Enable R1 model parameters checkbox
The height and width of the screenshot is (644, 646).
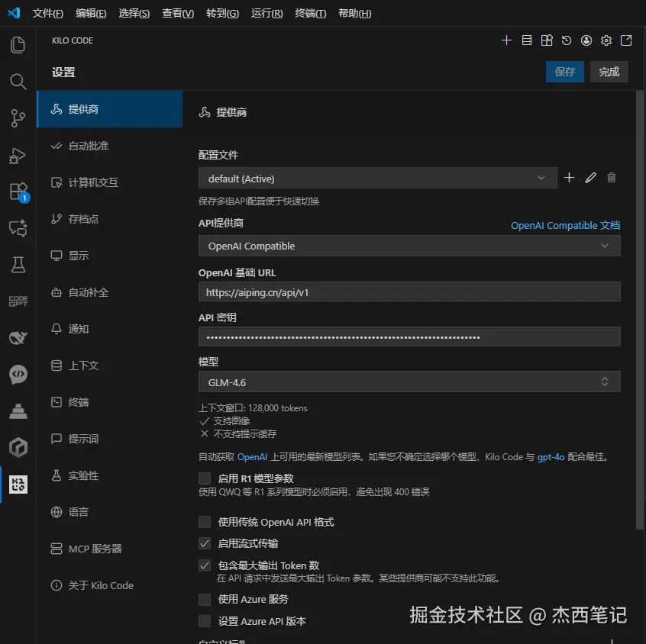point(205,478)
